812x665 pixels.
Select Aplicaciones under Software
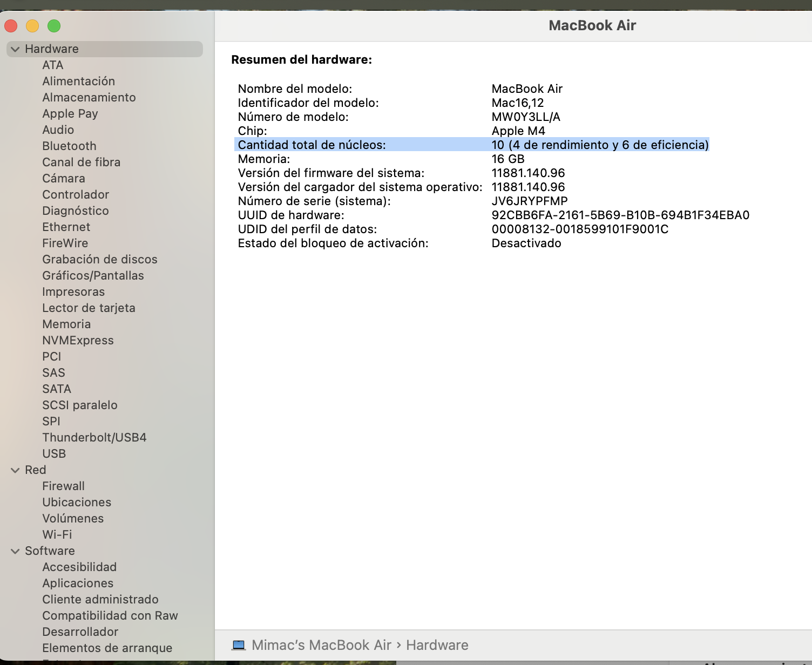tap(78, 583)
